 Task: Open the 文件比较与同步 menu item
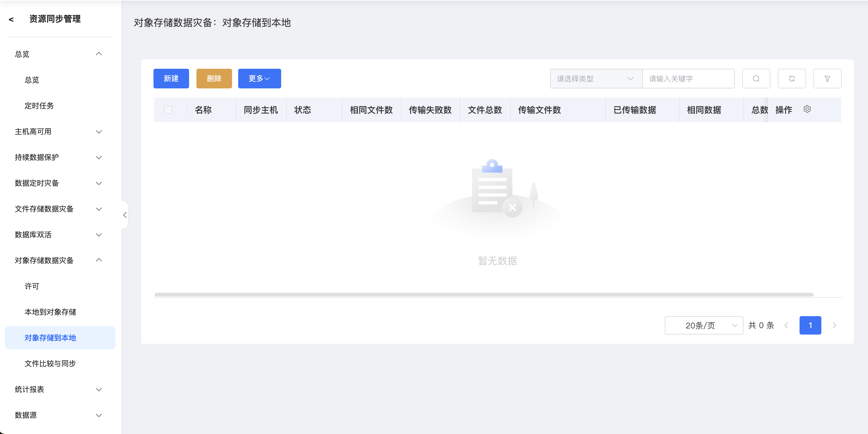pyautogui.click(x=50, y=363)
